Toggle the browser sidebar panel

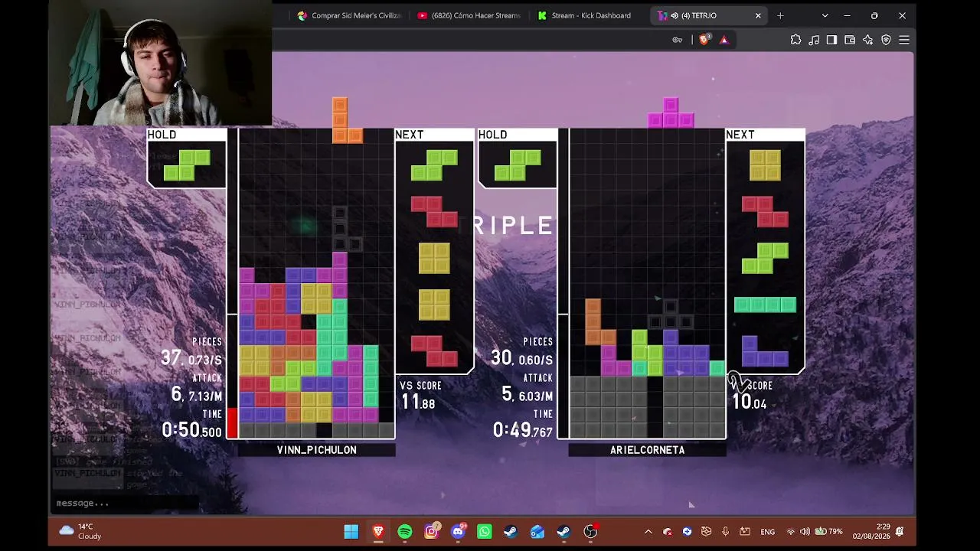(831, 40)
